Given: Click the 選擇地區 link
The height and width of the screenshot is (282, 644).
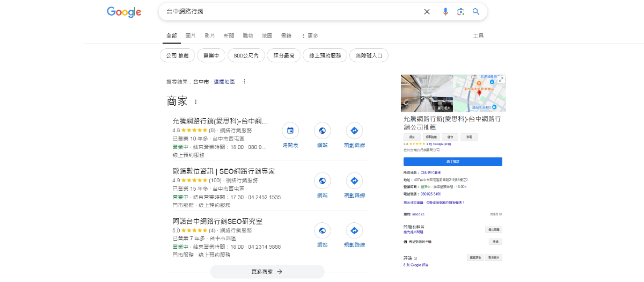Looking at the screenshot, I should pyautogui.click(x=224, y=82).
